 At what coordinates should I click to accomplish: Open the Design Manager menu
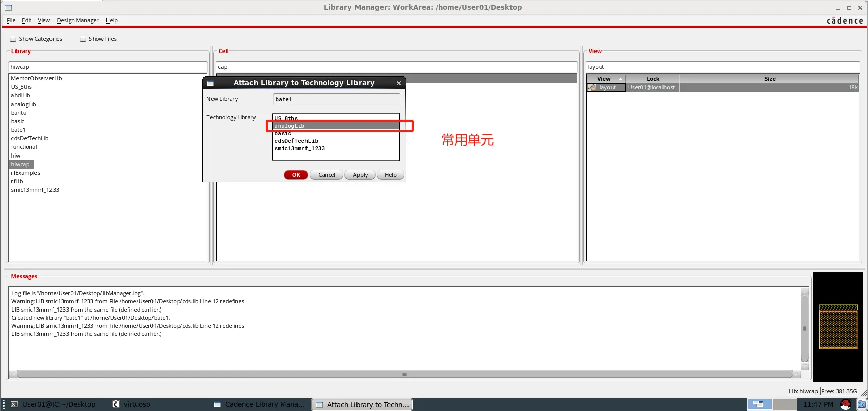[x=77, y=20]
